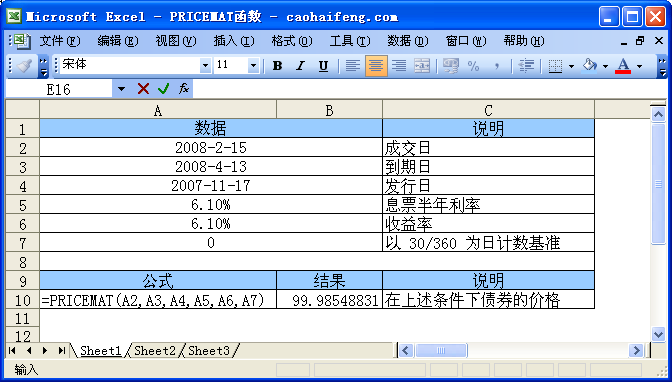
Task: Click the Select All corner button
Action: [x=22, y=110]
